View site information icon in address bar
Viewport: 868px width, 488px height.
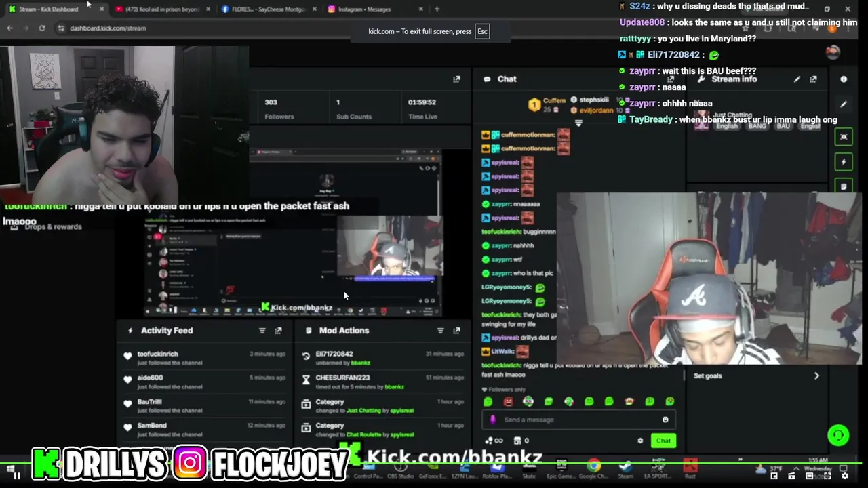61,28
